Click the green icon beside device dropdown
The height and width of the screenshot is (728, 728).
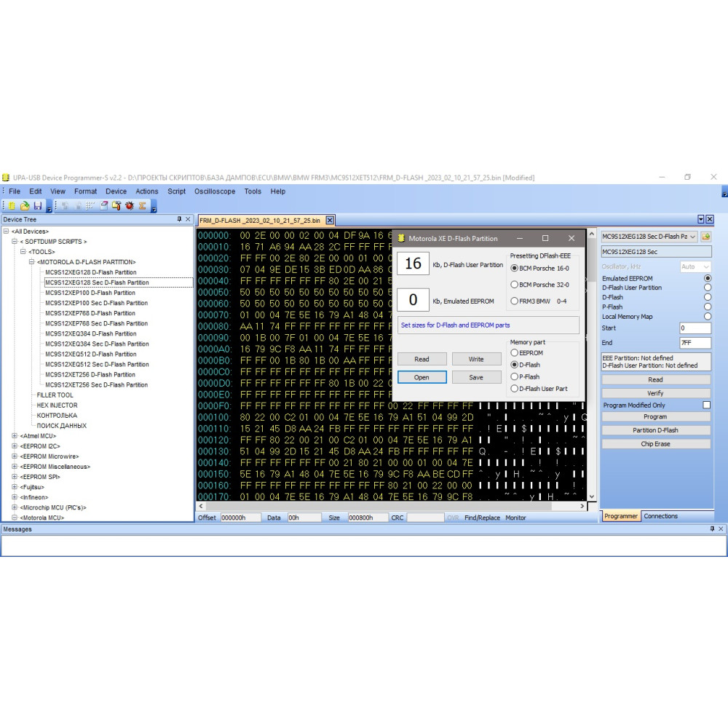706,237
